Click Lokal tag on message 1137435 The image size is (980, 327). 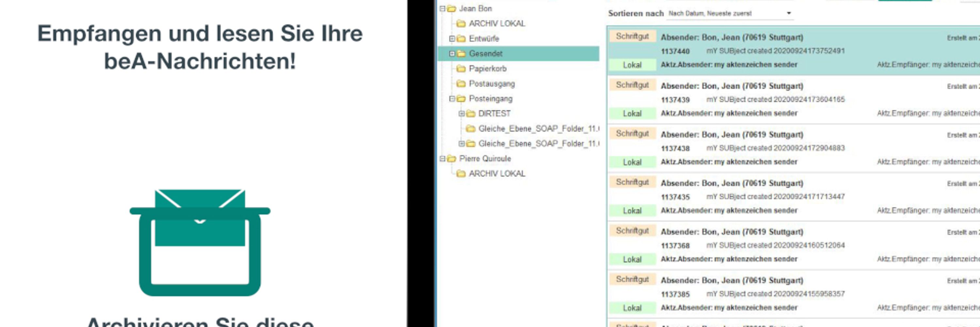click(x=632, y=211)
